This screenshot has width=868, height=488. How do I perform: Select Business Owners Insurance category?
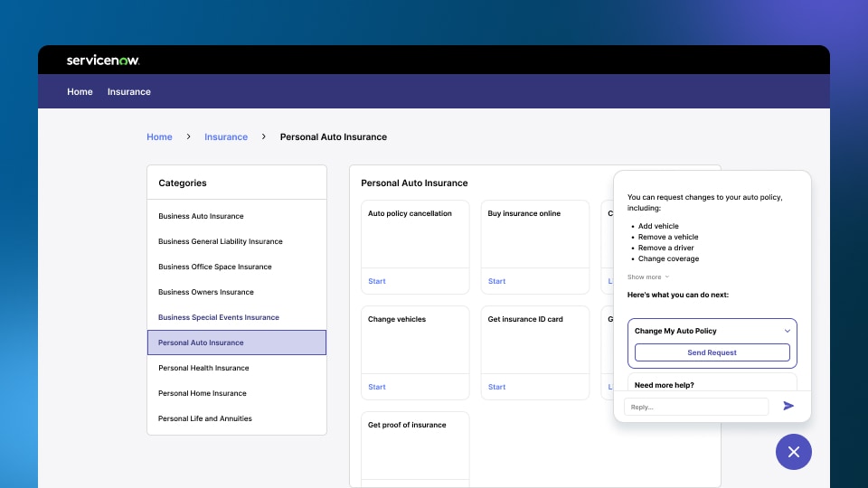(x=237, y=292)
